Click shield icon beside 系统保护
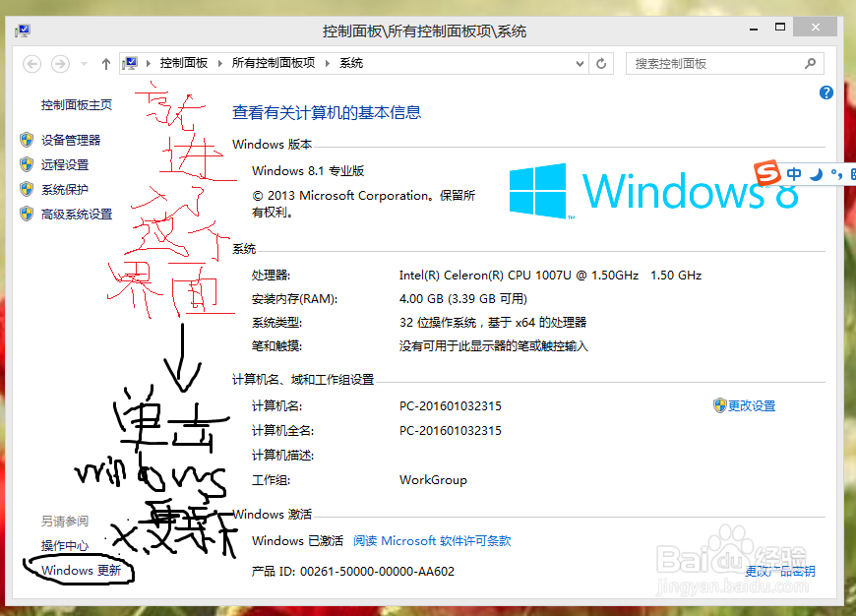The image size is (856, 616). [x=27, y=189]
